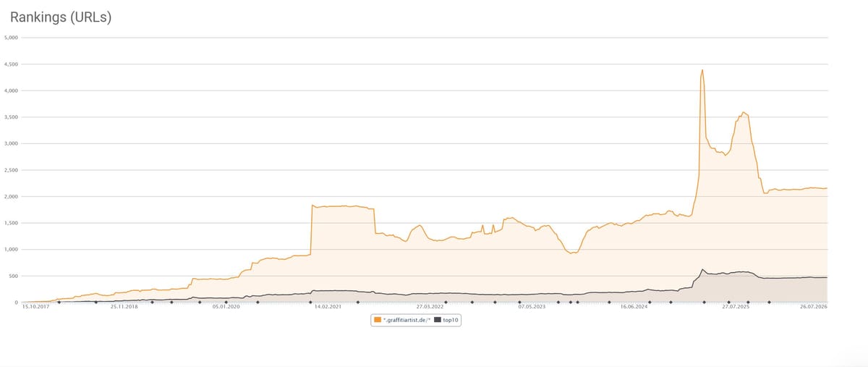Click the last event marker on the timeline
Image resolution: width=868 pixels, height=367 pixels.
coord(769,302)
